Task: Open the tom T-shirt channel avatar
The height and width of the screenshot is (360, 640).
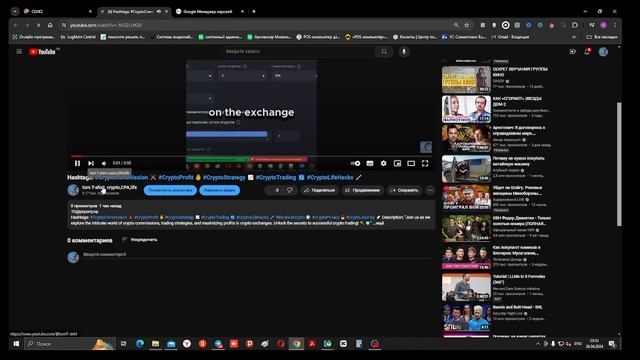Action: [x=73, y=190]
